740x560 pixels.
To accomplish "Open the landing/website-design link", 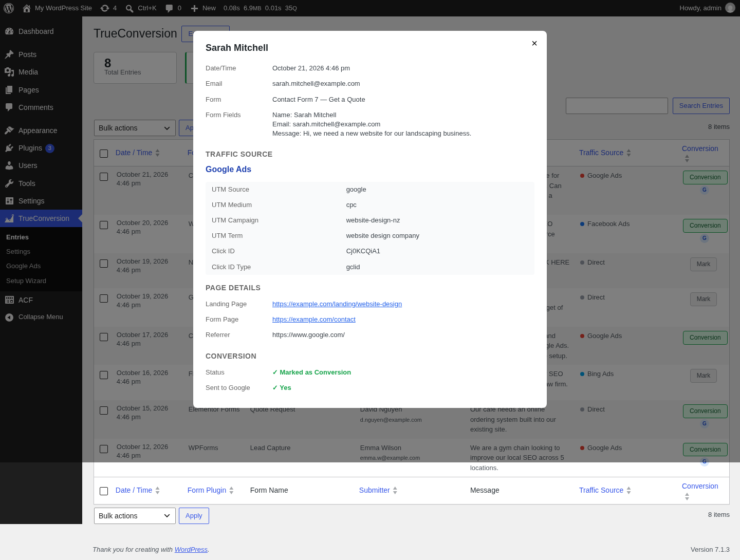I will (x=337, y=304).
